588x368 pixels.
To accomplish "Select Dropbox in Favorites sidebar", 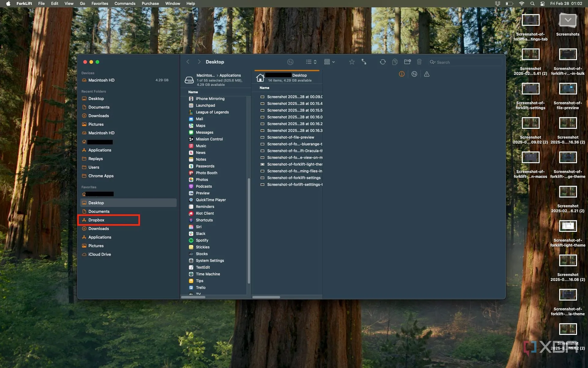I will (x=96, y=220).
